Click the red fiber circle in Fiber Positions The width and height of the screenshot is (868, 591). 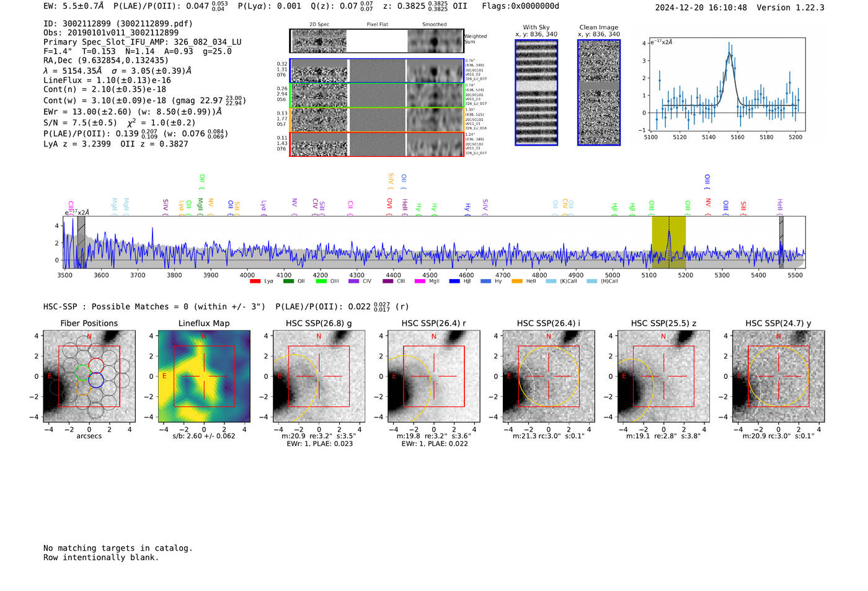(x=95, y=365)
